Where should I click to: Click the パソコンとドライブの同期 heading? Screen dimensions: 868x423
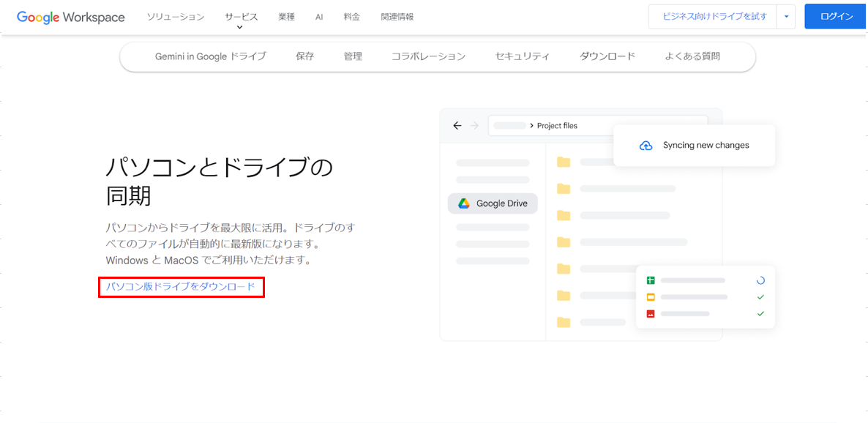click(x=220, y=181)
